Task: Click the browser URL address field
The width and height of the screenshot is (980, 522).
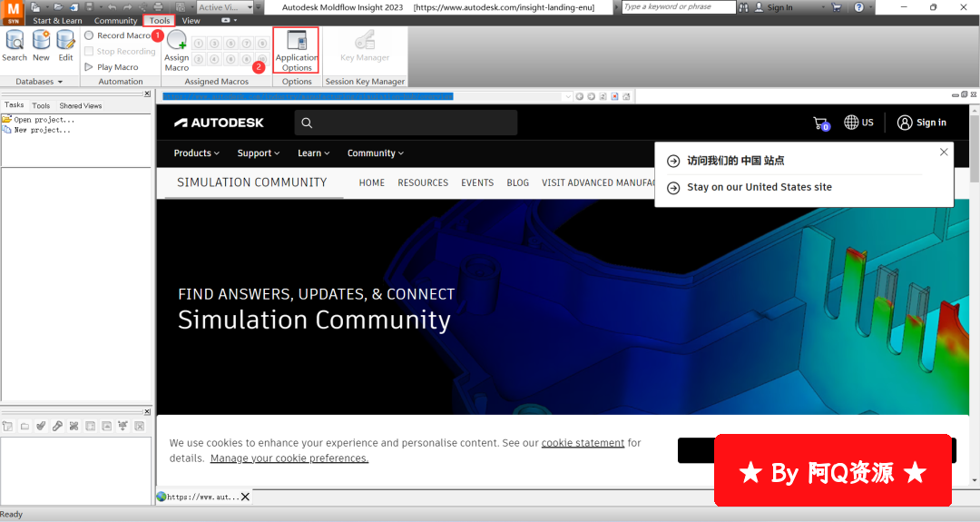Action: coord(362,96)
